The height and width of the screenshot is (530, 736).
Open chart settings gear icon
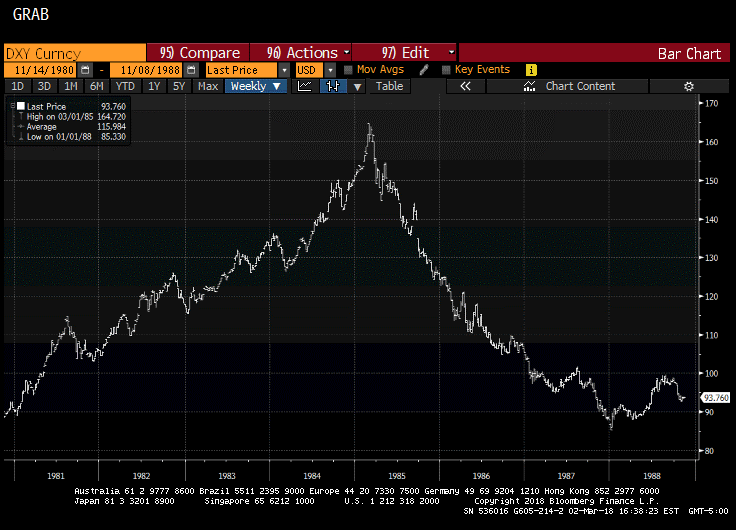(688, 86)
